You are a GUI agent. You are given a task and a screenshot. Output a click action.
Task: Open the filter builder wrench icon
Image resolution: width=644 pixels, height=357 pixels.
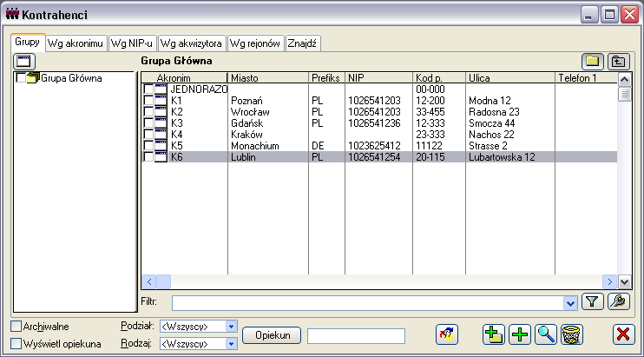(x=619, y=302)
